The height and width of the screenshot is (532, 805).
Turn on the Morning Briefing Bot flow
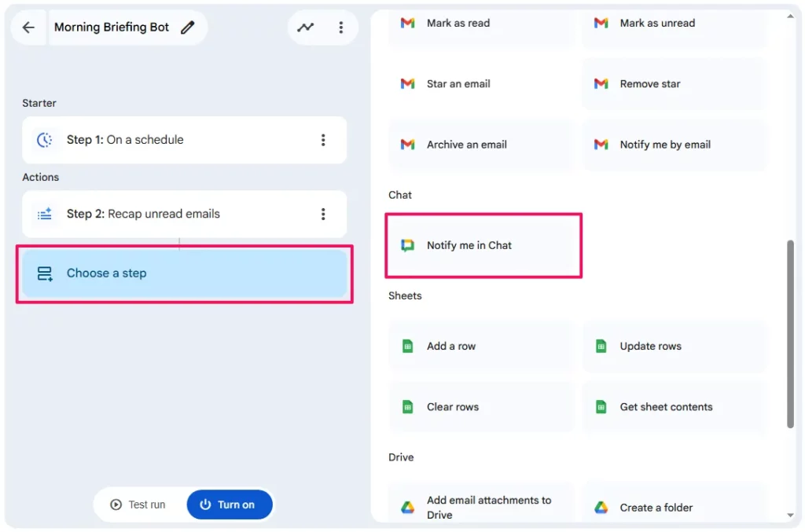coord(230,504)
